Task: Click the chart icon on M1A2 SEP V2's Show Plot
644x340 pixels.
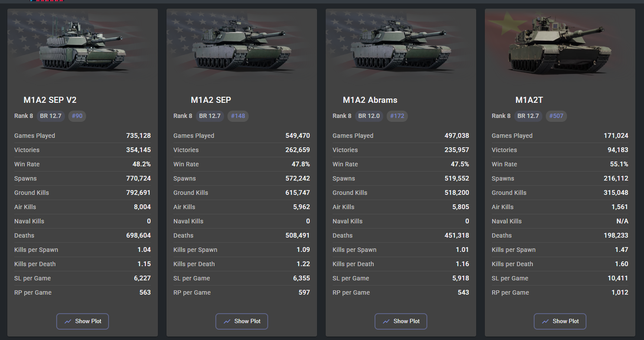Action: [68, 321]
